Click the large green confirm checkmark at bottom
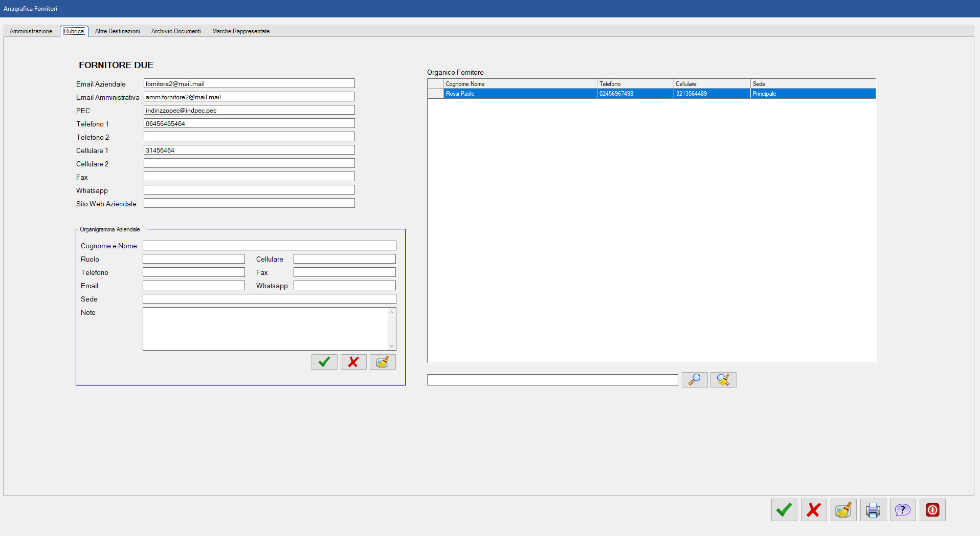 (x=784, y=510)
